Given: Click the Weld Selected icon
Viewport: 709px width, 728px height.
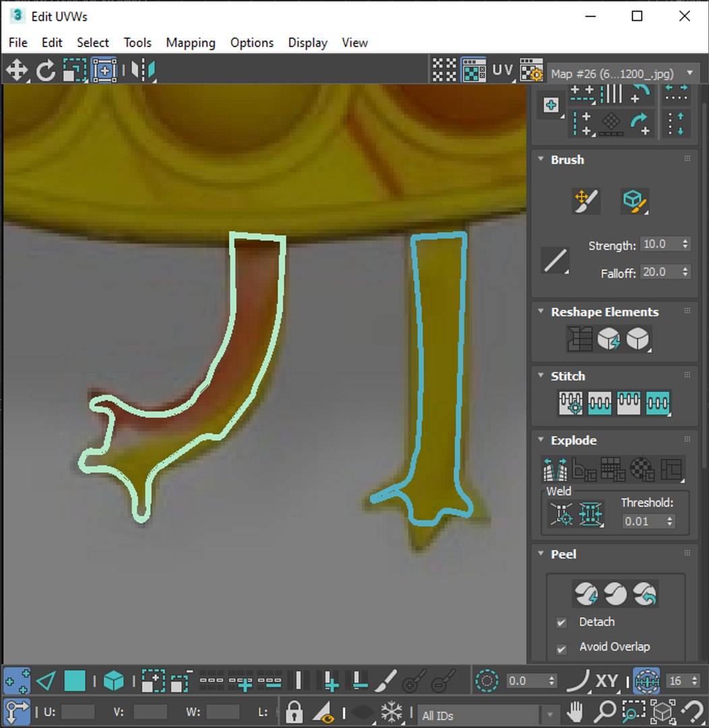Looking at the screenshot, I should click(590, 514).
